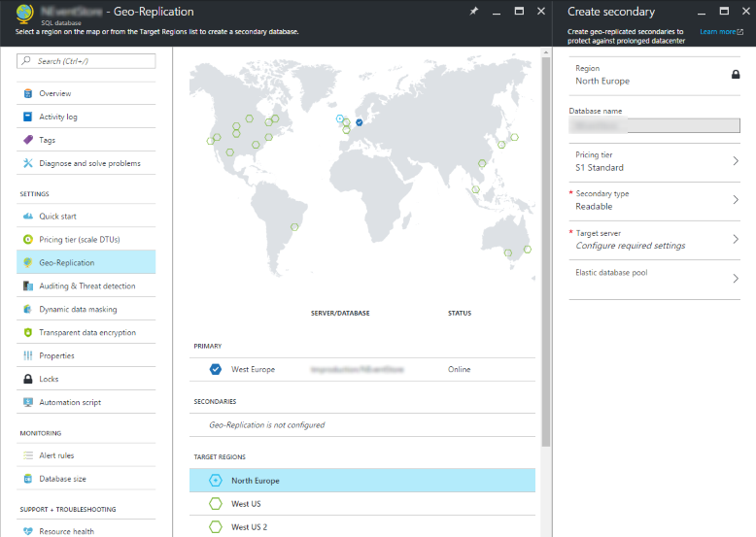Click the Auditing & Threat detection icon

[x=28, y=286]
